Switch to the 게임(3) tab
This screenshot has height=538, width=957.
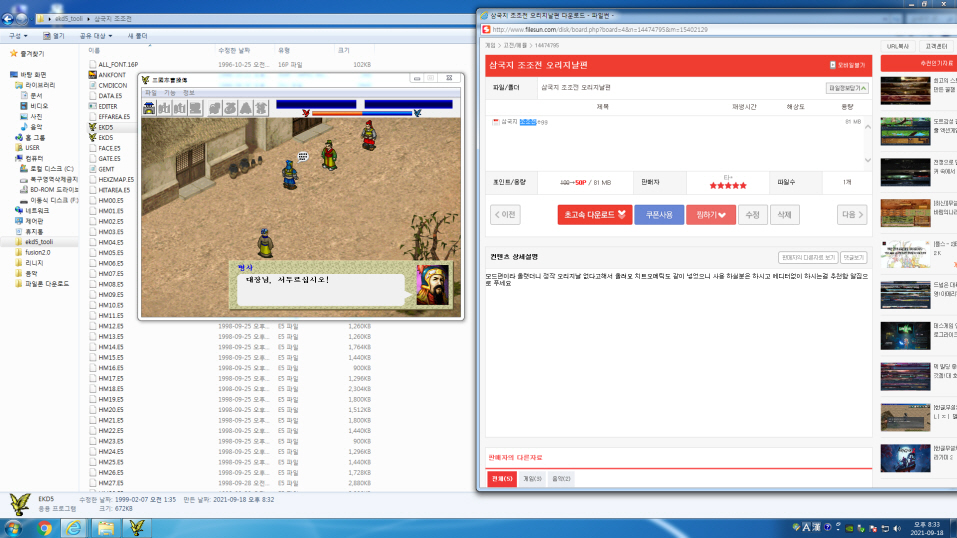(x=532, y=479)
